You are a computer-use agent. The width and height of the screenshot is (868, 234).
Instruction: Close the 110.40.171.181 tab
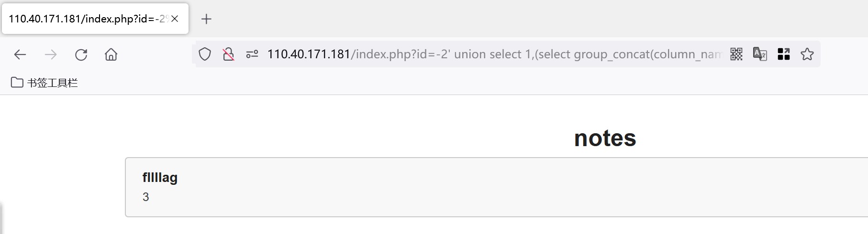pos(175,19)
